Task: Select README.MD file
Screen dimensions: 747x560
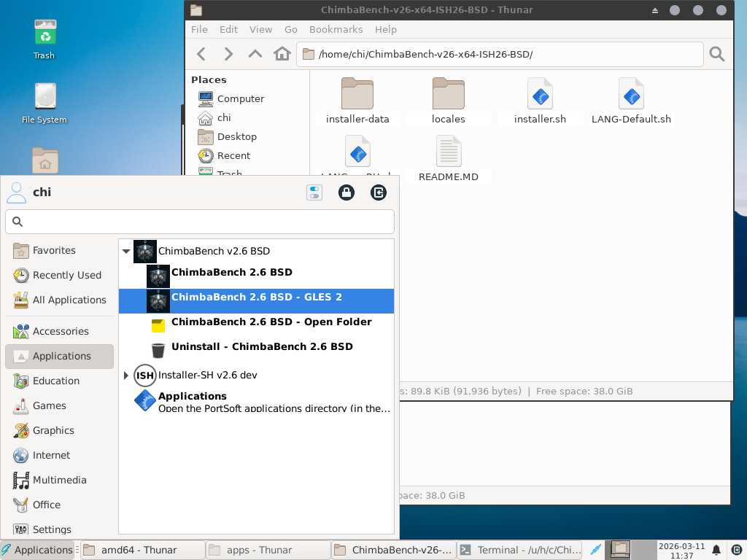Action: coord(449,158)
